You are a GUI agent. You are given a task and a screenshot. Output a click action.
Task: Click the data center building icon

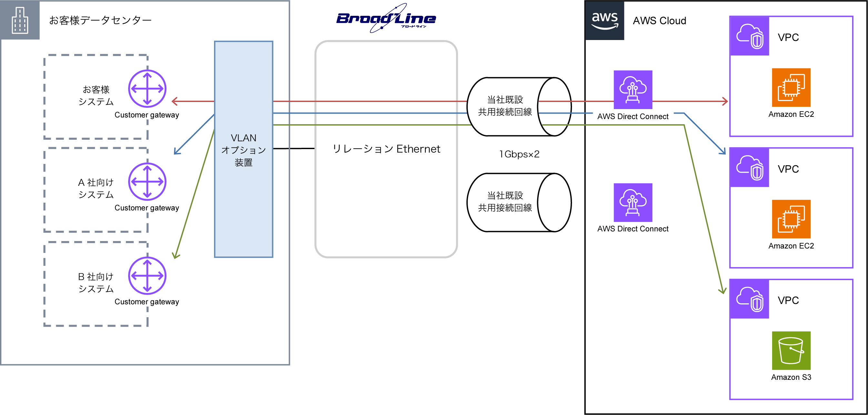click(20, 20)
